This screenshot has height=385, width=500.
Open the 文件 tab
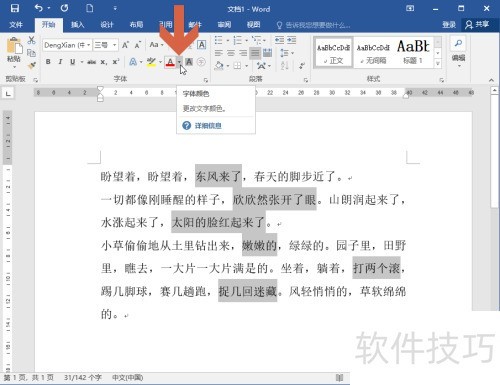click(x=16, y=25)
